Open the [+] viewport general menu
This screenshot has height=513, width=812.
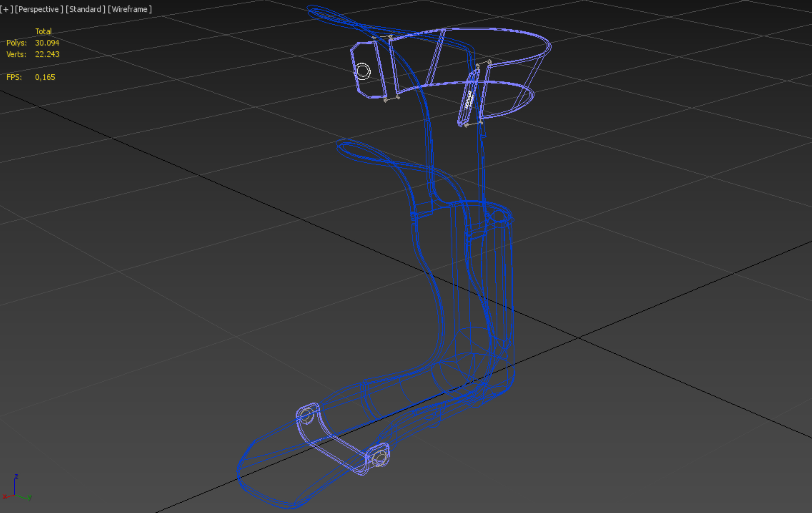tap(6, 9)
